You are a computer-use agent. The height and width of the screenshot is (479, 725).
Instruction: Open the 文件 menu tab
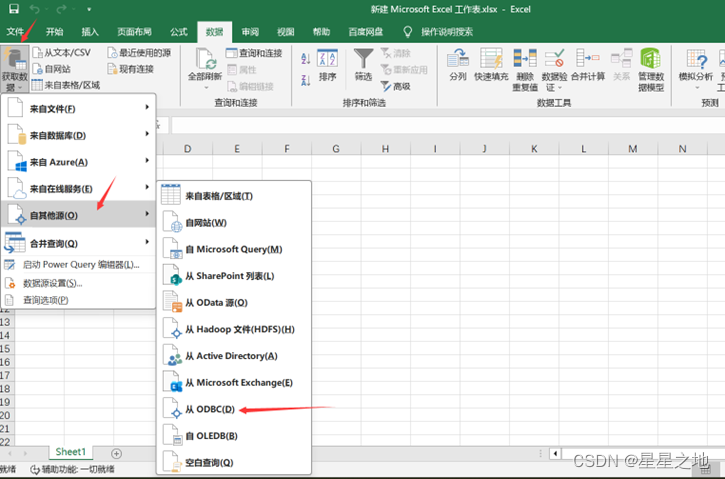pyautogui.click(x=15, y=31)
